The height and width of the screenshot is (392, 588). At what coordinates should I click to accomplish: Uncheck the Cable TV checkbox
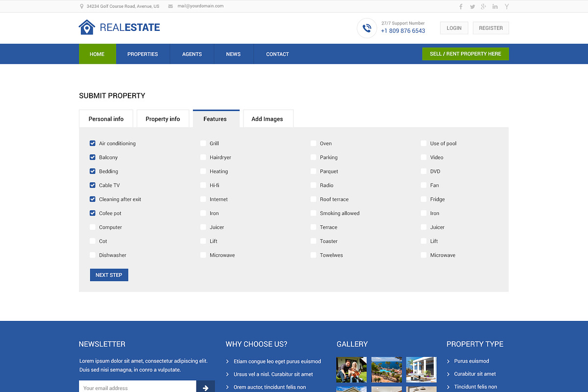click(x=93, y=185)
